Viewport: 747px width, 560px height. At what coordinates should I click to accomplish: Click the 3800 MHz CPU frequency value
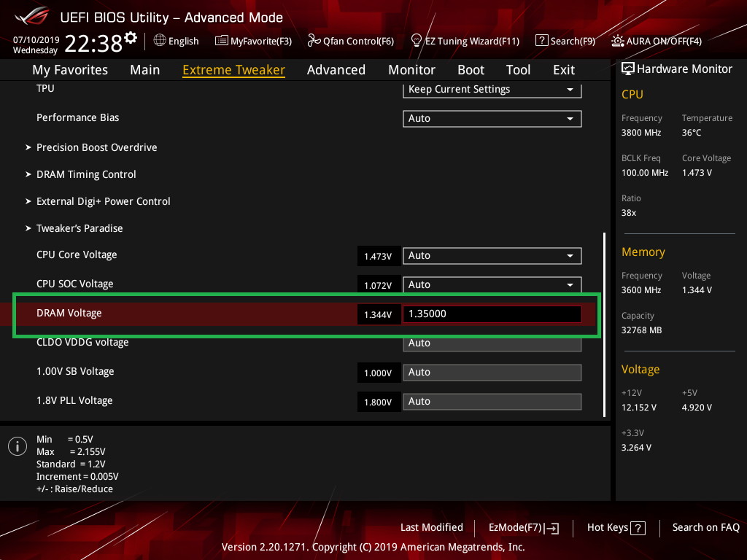pyautogui.click(x=641, y=133)
